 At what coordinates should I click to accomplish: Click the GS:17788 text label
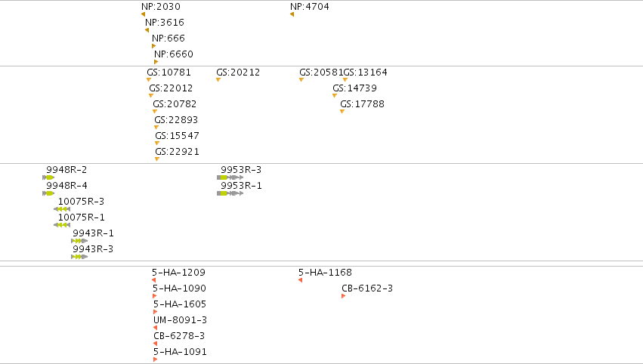362,104
